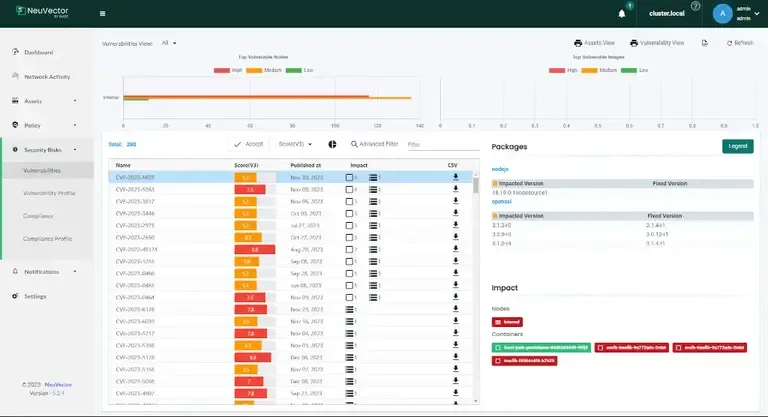
Task: Open the Score(V3) dropdown
Action: (x=295, y=144)
